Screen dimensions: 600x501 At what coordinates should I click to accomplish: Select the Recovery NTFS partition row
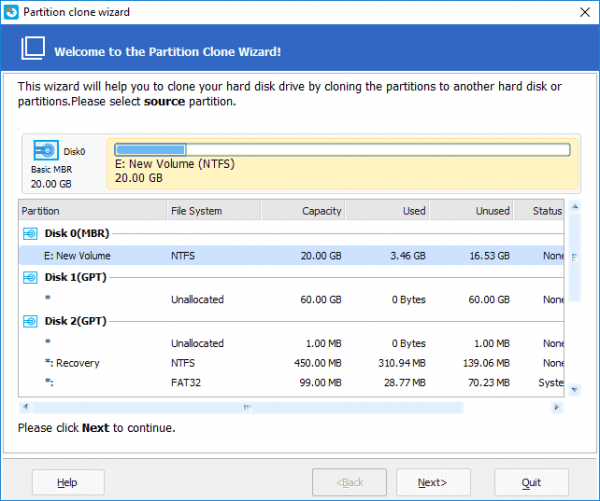(x=290, y=363)
